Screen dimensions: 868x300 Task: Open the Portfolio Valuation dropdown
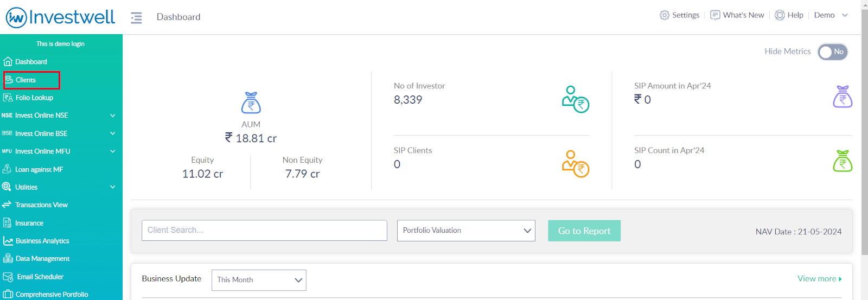[466, 231]
